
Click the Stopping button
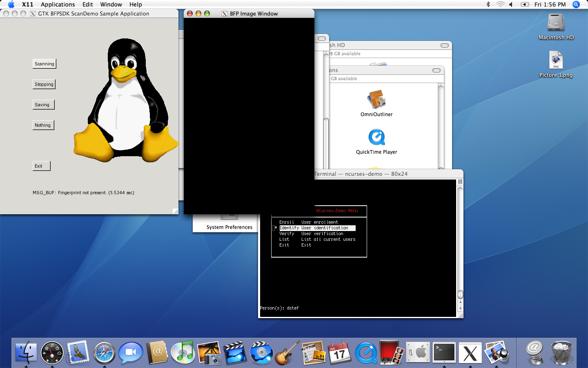(x=44, y=84)
